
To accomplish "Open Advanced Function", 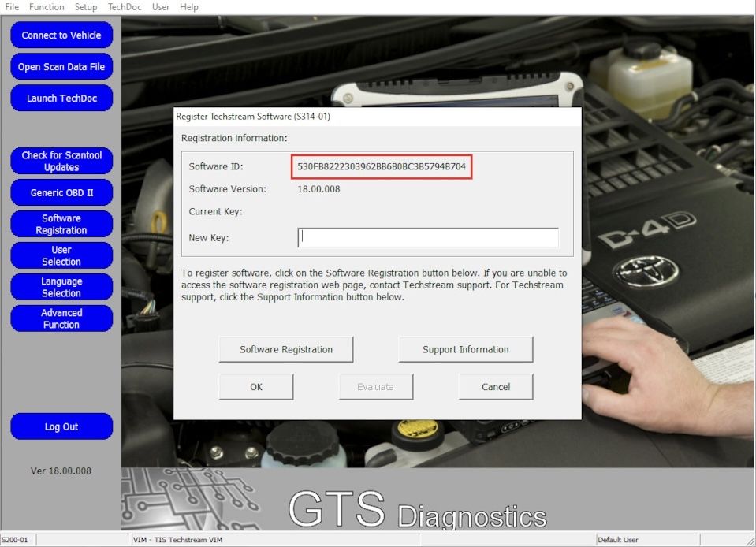I will pyautogui.click(x=61, y=318).
